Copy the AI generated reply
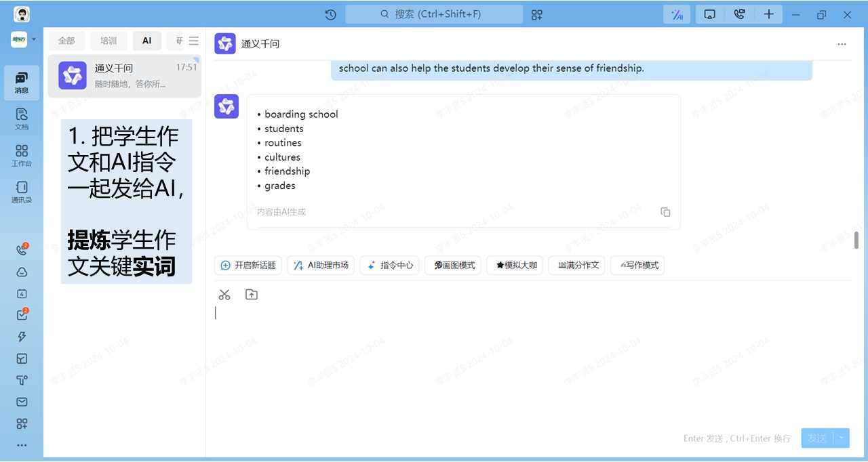 click(x=665, y=212)
